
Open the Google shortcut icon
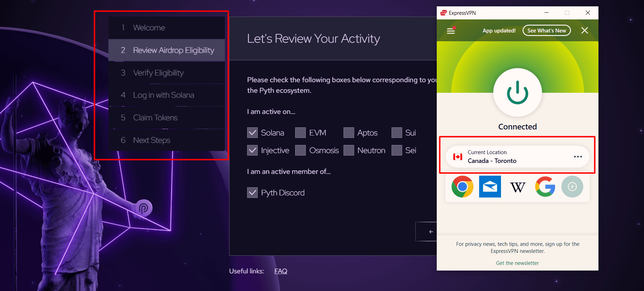coord(545,187)
